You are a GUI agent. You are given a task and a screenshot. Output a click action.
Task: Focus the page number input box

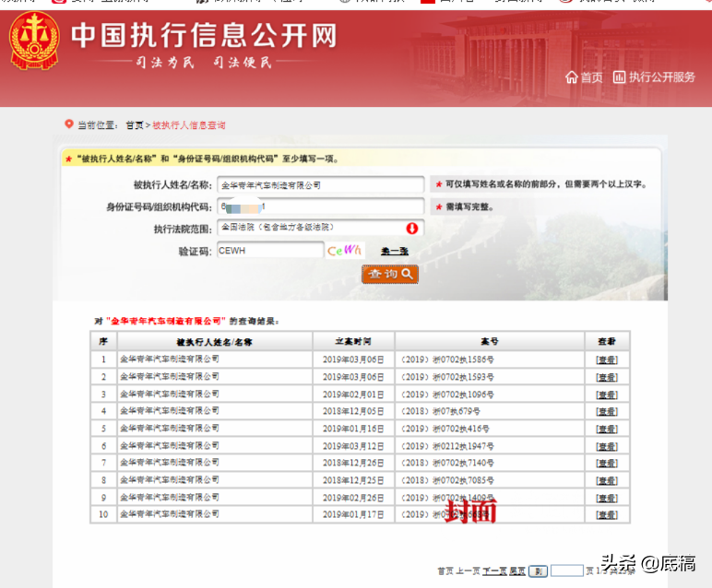[567, 570]
